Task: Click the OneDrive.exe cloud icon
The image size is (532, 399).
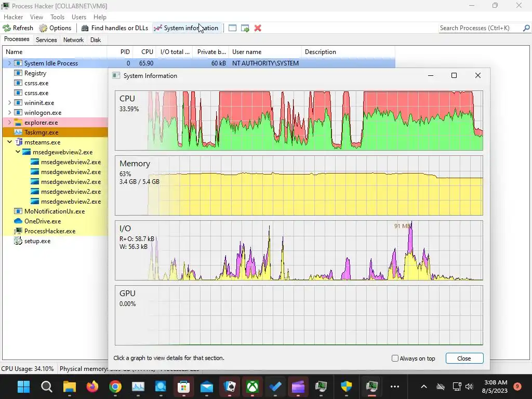Action: tap(18, 221)
